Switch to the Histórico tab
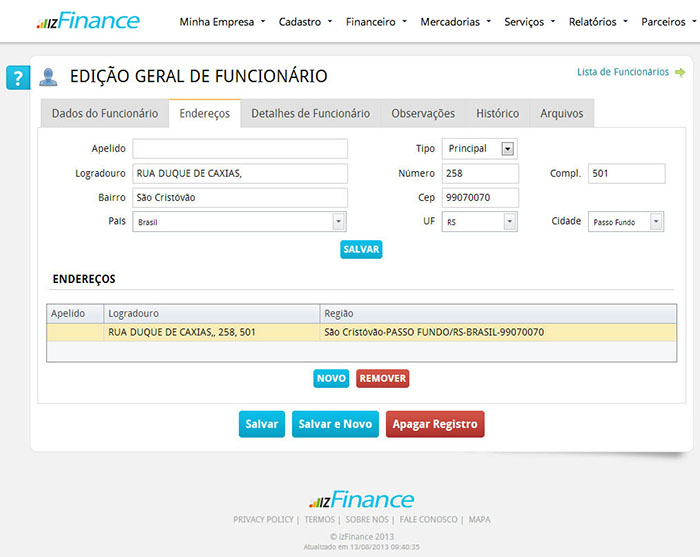This screenshot has width=700, height=557. pos(497,114)
